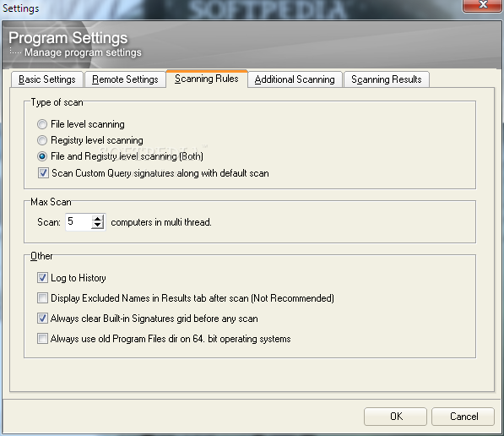Click the 'Manage program settings' subtitle
This screenshot has width=504, height=436.
[x=83, y=52]
